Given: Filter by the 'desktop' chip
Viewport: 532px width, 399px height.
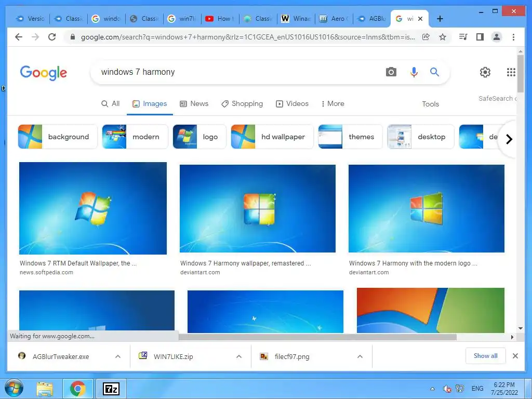Looking at the screenshot, I should coord(421,137).
